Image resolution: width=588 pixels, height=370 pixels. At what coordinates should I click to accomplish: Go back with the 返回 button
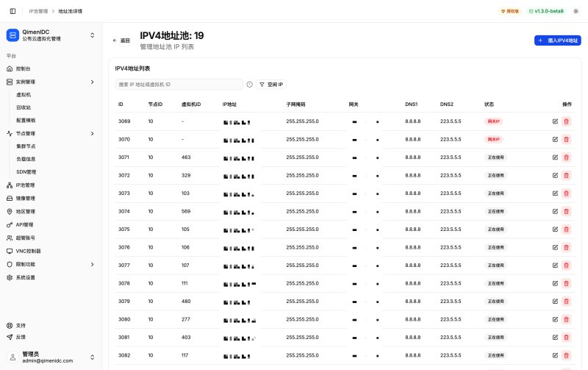pos(121,40)
